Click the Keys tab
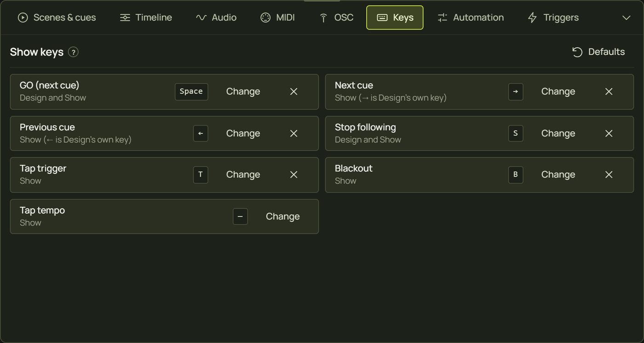Image resolution: width=644 pixels, height=343 pixels. tap(395, 17)
